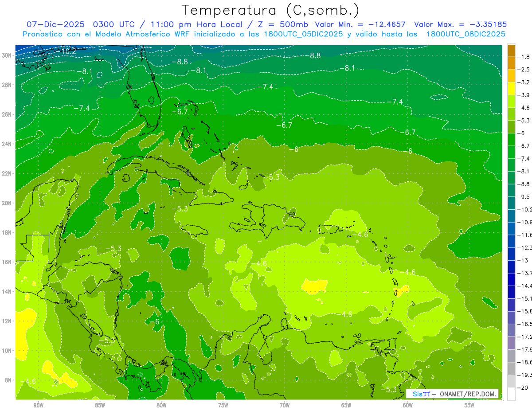Click the 'Valor Max. = -3.35185' readout
Screen dimensions: 532x411
(x=460, y=24)
